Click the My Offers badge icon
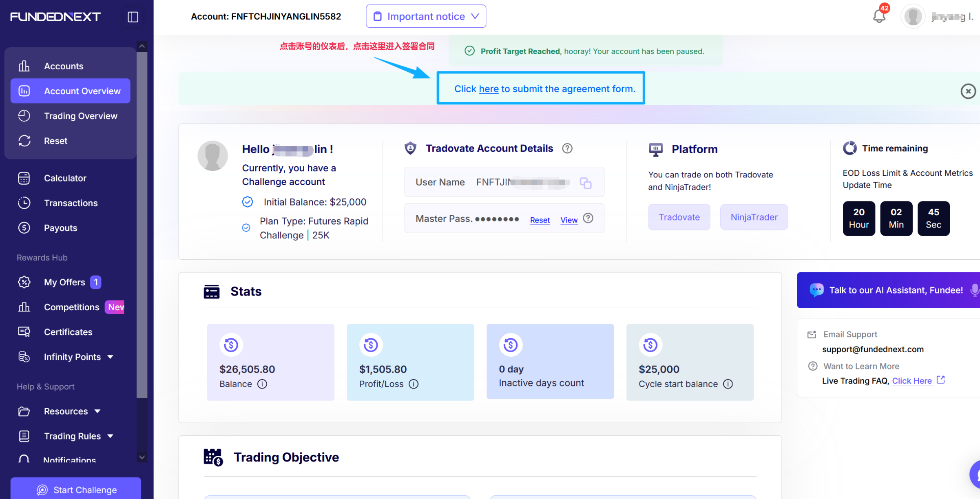This screenshot has width=980, height=499. pos(24,282)
